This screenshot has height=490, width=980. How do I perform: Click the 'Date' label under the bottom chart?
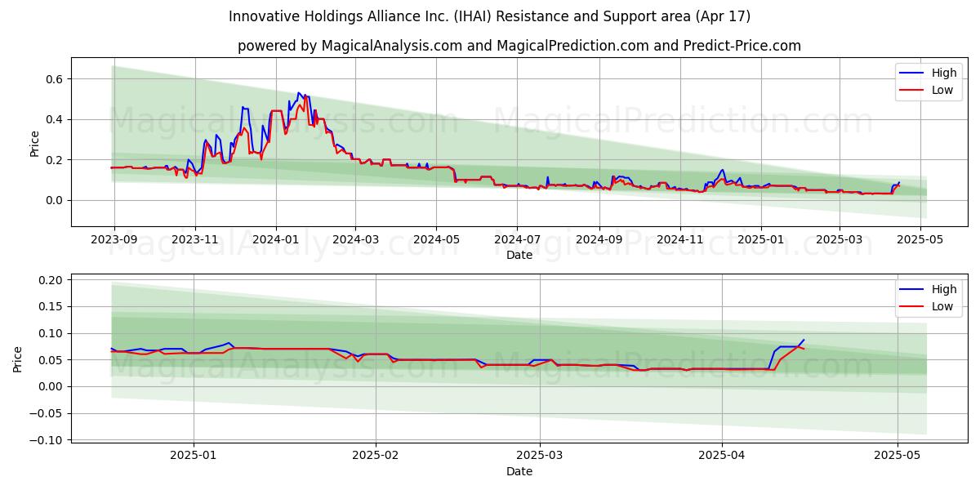click(519, 471)
